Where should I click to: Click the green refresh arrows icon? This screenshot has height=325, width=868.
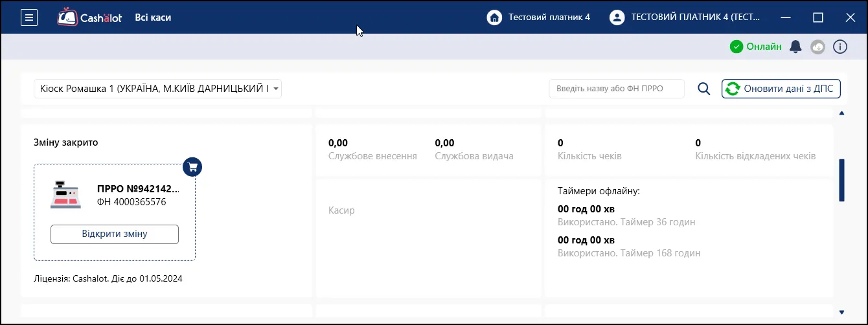click(x=733, y=89)
